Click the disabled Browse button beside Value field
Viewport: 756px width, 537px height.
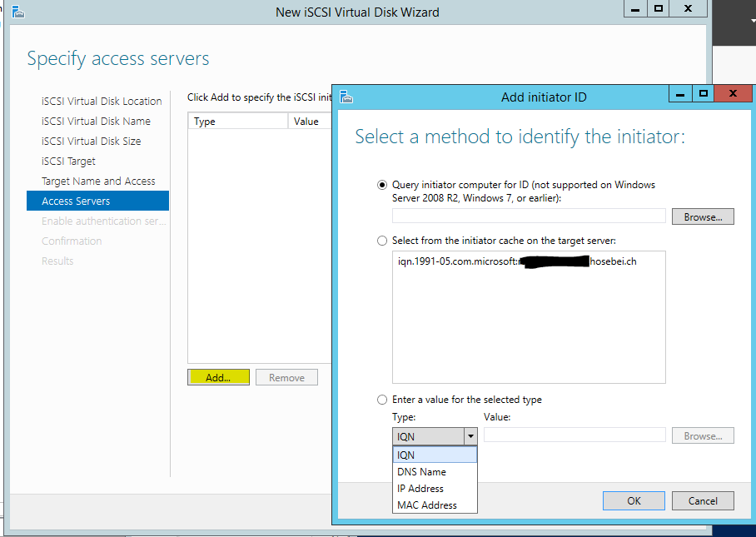coord(703,435)
